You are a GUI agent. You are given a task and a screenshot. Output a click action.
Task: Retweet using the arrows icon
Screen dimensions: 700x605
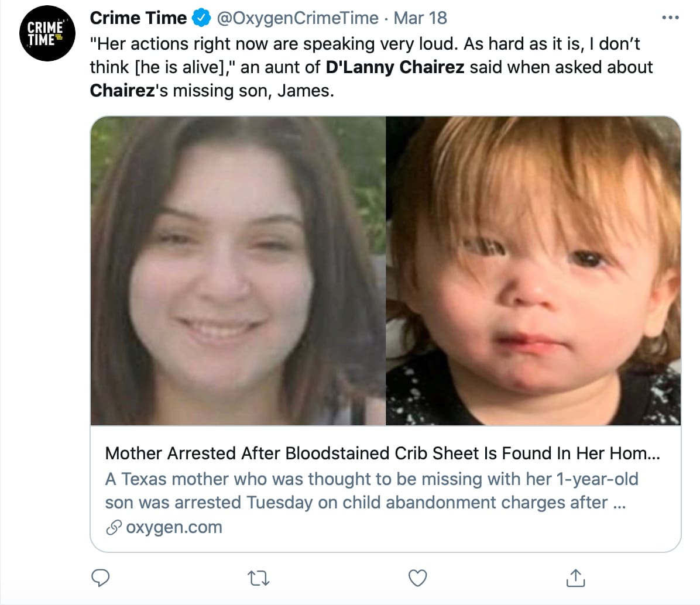click(x=259, y=578)
